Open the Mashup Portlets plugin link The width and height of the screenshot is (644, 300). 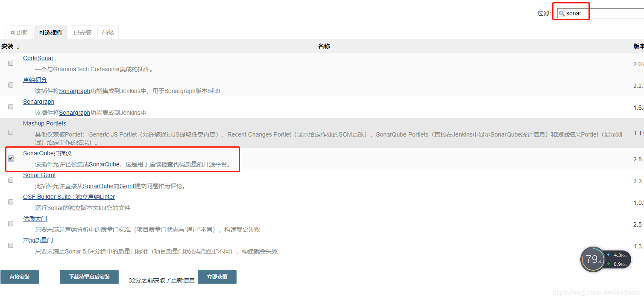(44, 123)
